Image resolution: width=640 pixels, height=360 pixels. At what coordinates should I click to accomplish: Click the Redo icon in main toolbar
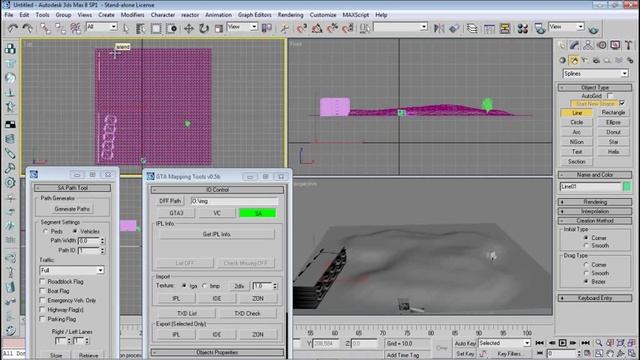(27, 28)
